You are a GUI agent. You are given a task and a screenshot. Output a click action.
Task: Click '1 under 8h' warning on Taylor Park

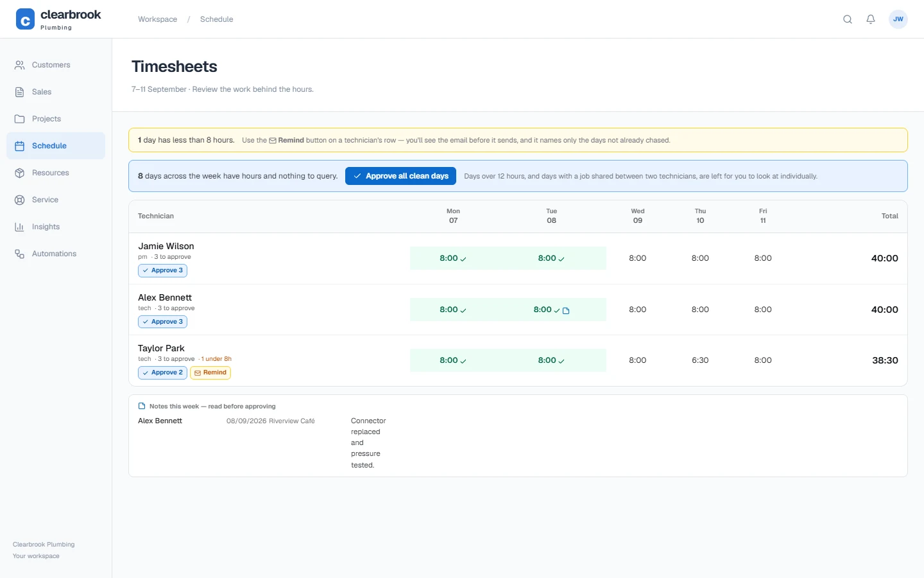tap(216, 359)
